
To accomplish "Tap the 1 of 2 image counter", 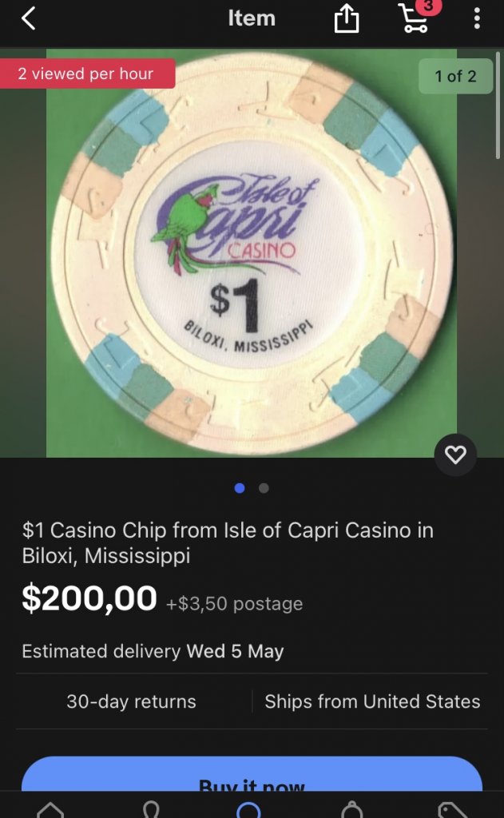I will click(x=455, y=77).
